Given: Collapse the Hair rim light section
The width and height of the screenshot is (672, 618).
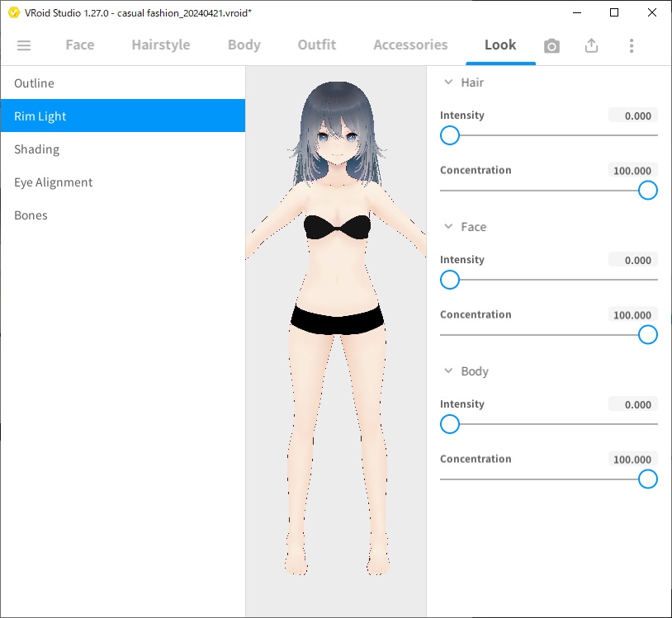Looking at the screenshot, I should coord(448,83).
